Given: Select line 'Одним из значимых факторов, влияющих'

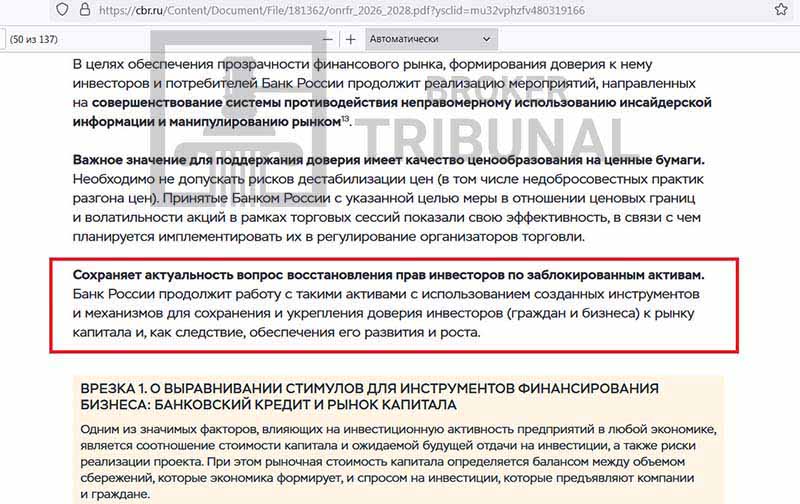Looking at the screenshot, I should click(398, 430).
